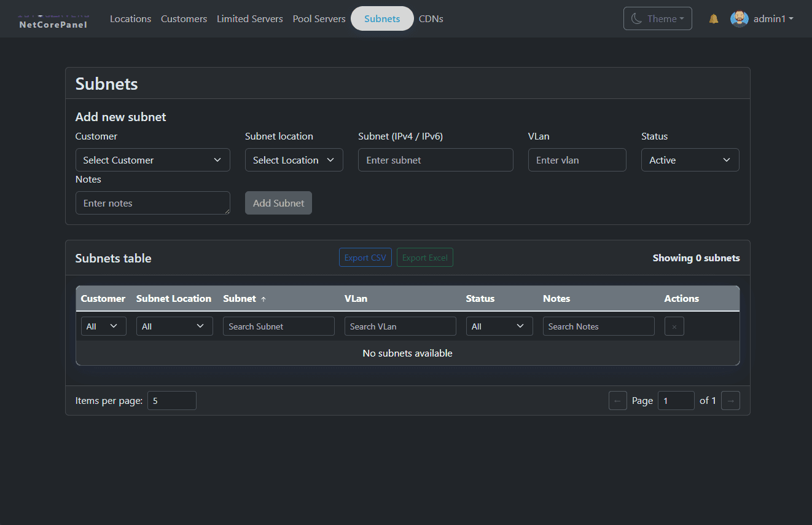
Task: Click the page number input field
Action: (x=676, y=401)
